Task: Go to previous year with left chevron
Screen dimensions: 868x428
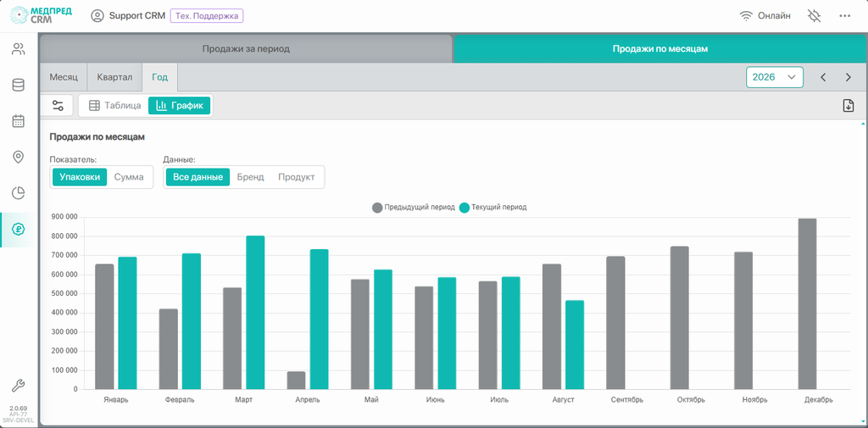Action: [823, 77]
